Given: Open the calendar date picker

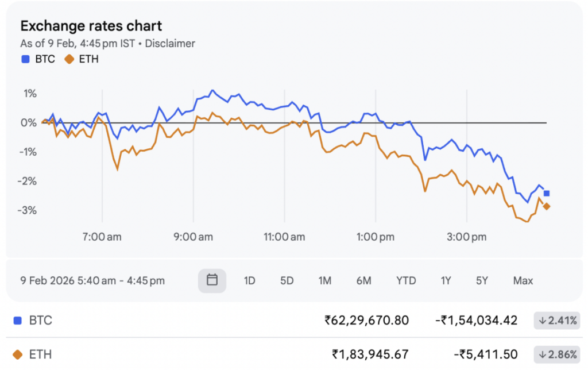Looking at the screenshot, I should point(212,280).
